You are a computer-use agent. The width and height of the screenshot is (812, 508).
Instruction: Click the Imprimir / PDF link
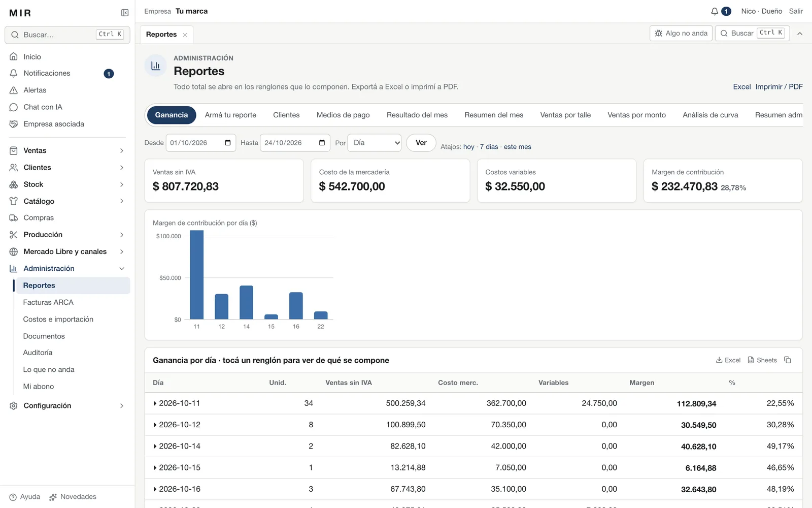coord(779,87)
